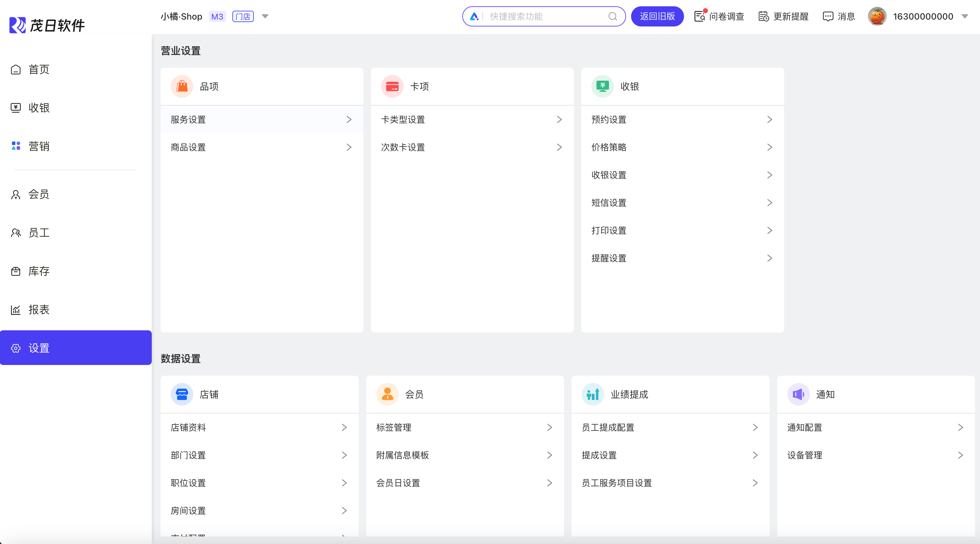Image resolution: width=980 pixels, height=544 pixels.
Task: Click the 收银 cash register sidebar icon
Action: click(16, 108)
